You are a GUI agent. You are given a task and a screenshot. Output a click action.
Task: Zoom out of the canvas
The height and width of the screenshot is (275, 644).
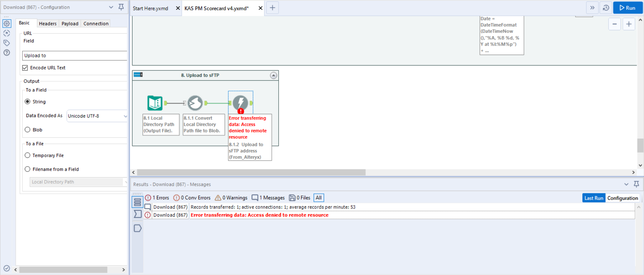click(x=614, y=24)
